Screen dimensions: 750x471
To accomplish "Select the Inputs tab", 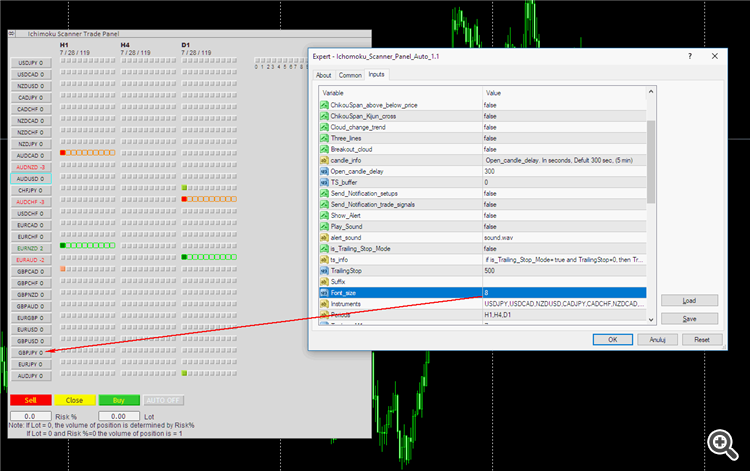I will tap(376, 74).
